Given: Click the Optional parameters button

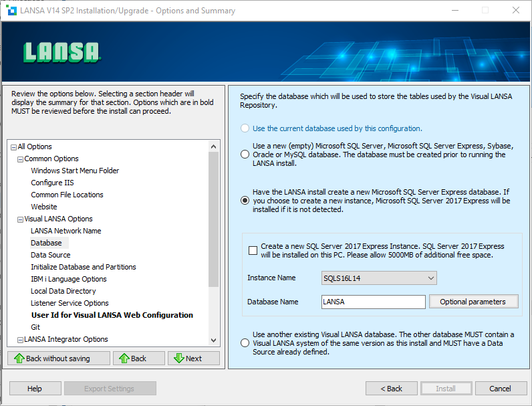Looking at the screenshot, I should coord(473,302).
